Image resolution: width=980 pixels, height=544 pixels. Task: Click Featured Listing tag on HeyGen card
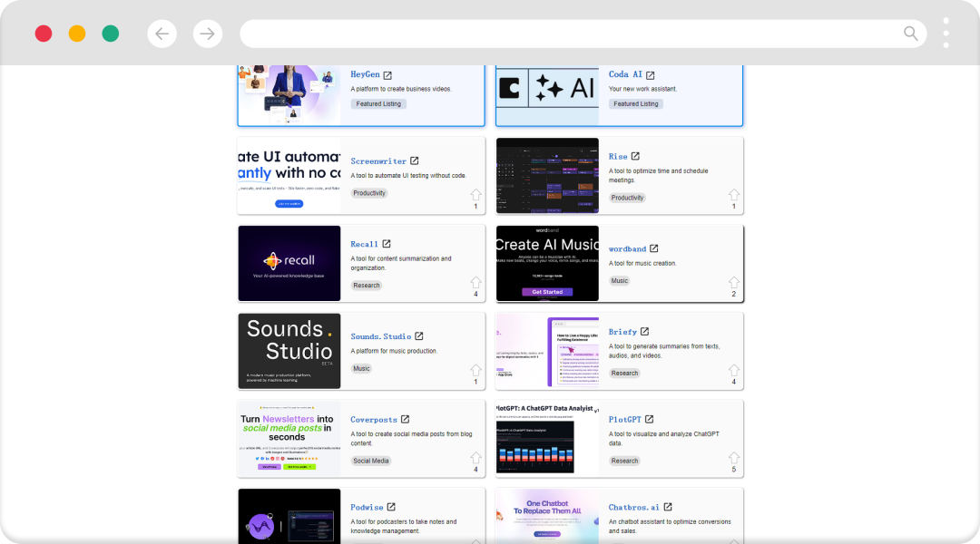[x=378, y=103]
